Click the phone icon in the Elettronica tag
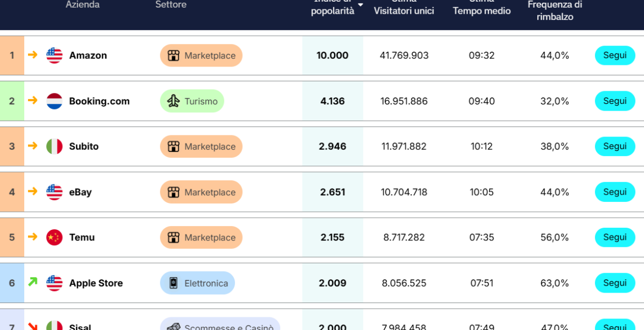Image resolution: width=644 pixels, height=330 pixels. pos(174,283)
